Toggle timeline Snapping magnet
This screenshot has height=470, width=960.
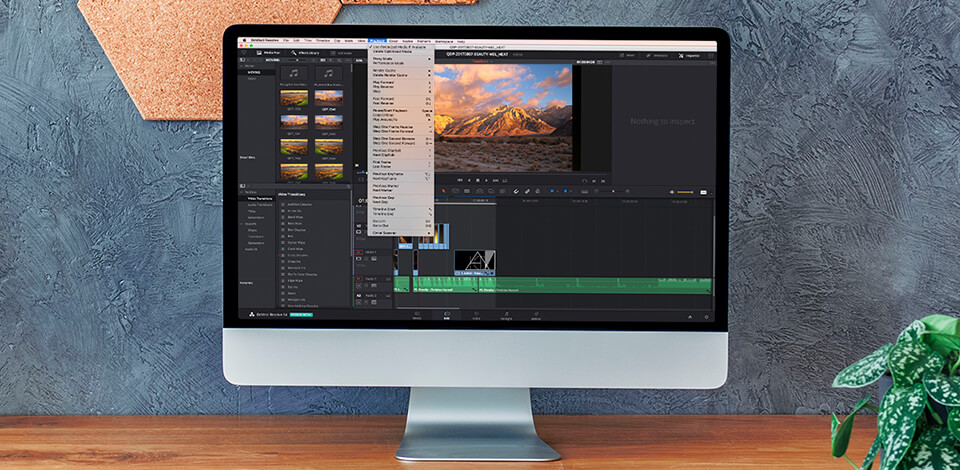pyautogui.click(x=516, y=191)
